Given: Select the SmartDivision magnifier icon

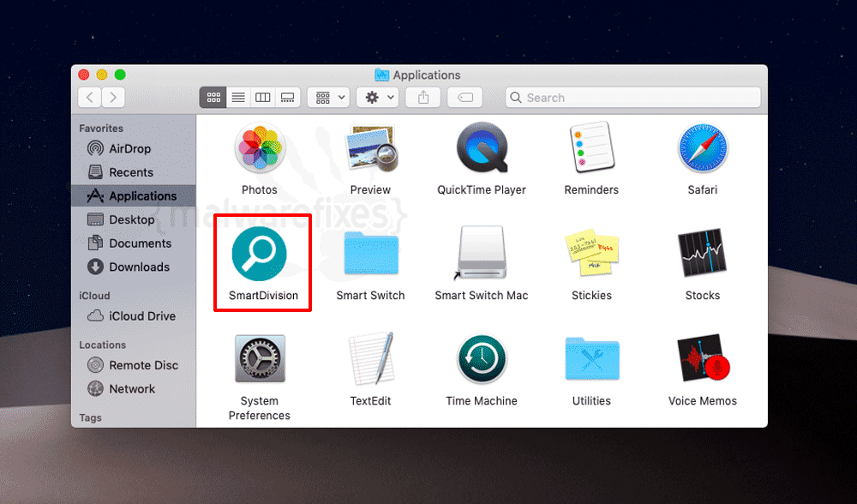Looking at the screenshot, I should (259, 254).
